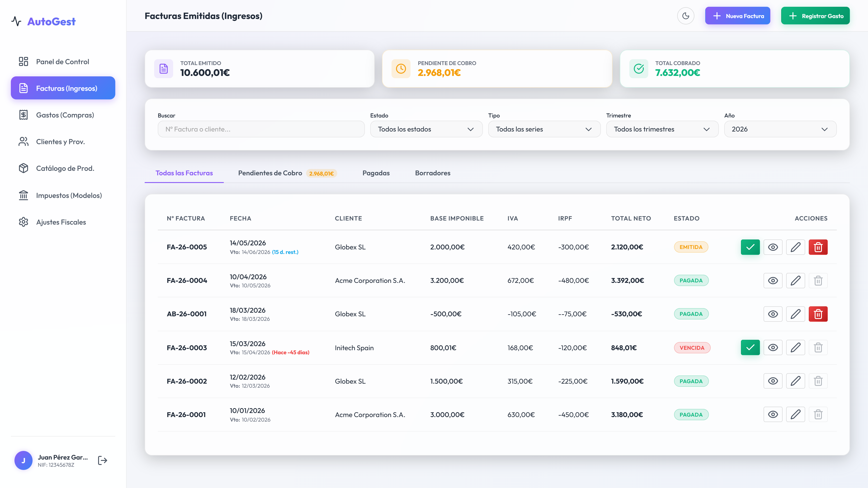Screen dimensions: 868x488
Task: Click the Nº FACTURA column header
Action: tap(186, 218)
